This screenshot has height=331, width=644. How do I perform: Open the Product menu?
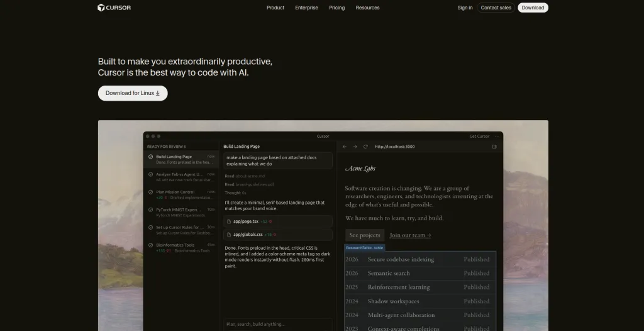point(275,8)
